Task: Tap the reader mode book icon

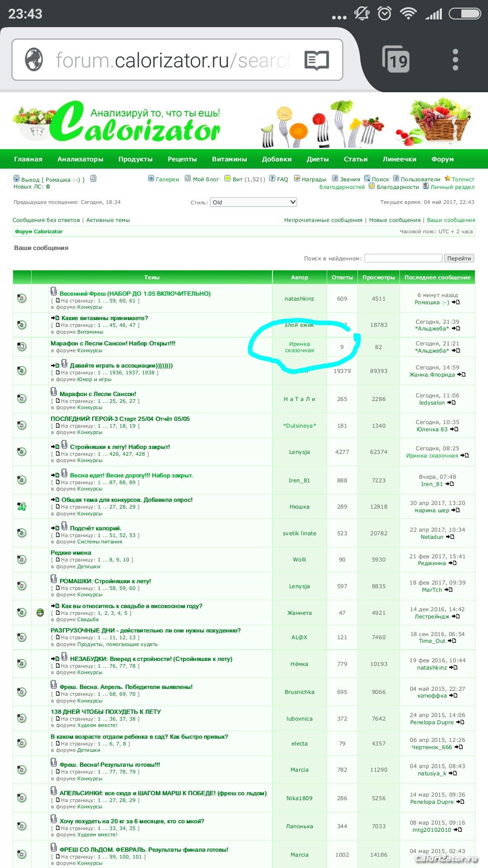Action: 316,60
